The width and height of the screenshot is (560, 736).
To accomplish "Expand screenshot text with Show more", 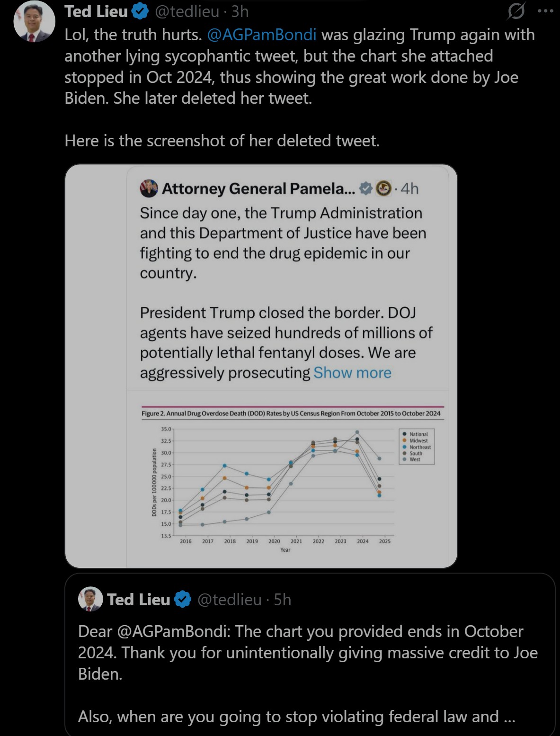I will (x=352, y=373).
